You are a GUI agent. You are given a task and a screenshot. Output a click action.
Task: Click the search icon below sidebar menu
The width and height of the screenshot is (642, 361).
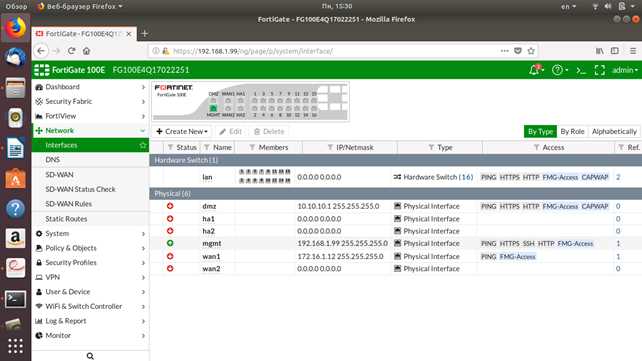(90, 356)
